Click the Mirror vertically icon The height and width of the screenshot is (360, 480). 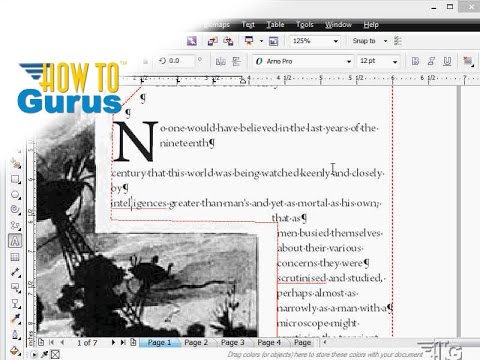coord(237,61)
